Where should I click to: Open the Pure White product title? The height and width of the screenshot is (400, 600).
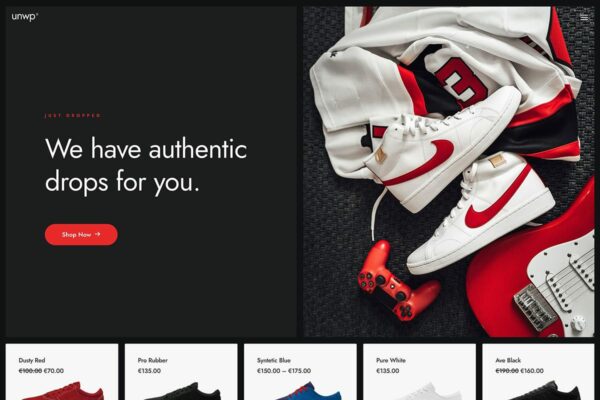tap(391, 360)
